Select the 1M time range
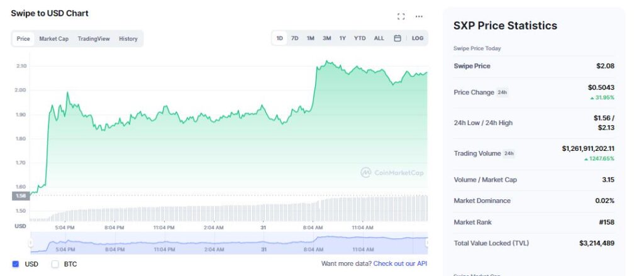The height and width of the screenshot is (276, 644). tap(311, 38)
